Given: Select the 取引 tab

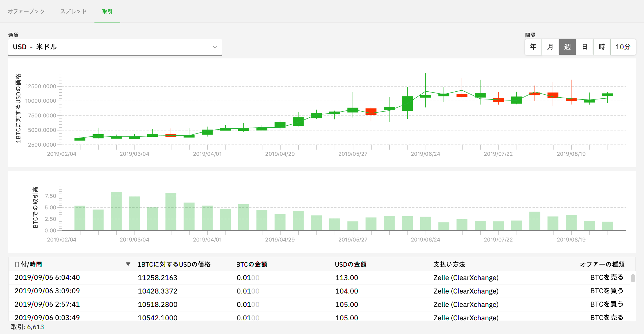Looking at the screenshot, I should (107, 11).
